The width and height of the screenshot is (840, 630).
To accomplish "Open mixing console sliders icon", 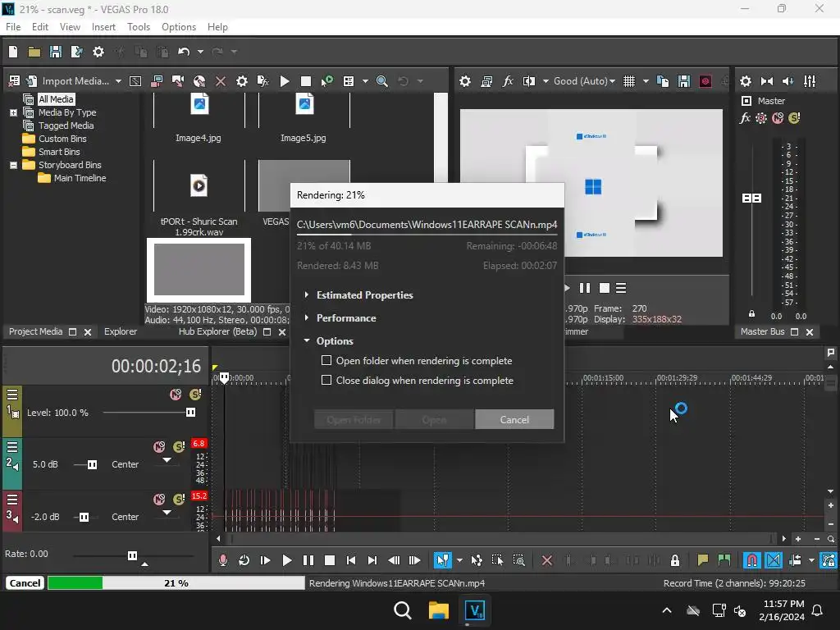I will [x=810, y=81].
